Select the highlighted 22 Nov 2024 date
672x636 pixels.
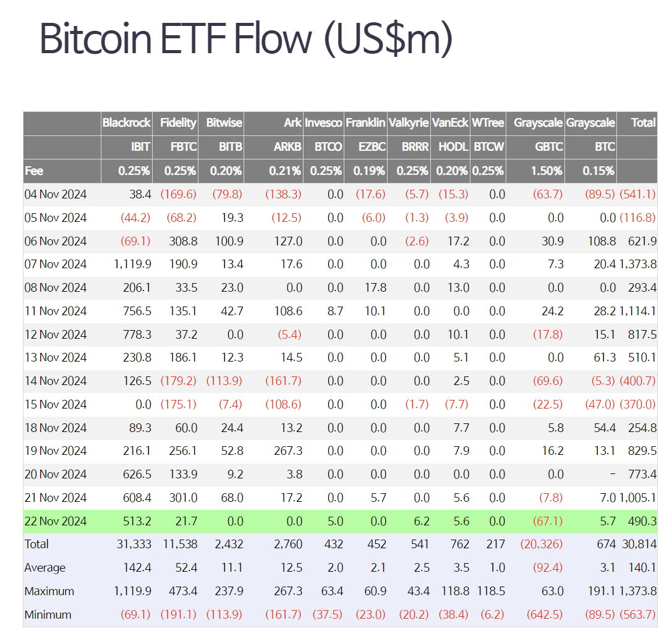tap(56, 521)
